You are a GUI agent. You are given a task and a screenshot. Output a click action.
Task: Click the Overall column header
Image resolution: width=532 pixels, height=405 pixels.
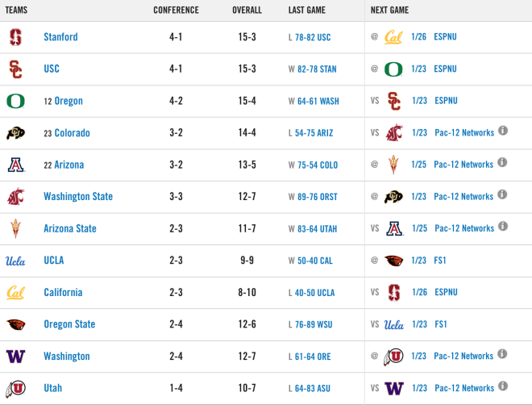click(247, 10)
